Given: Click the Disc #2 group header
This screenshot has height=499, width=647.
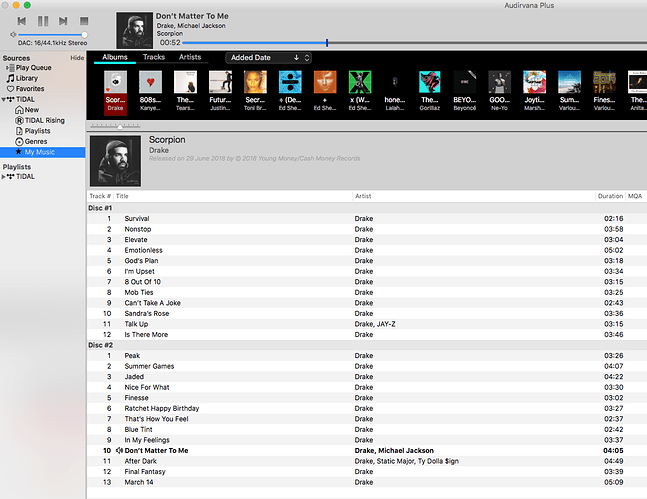Looking at the screenshot, I should pyautogui.click(x=367, y=345).
